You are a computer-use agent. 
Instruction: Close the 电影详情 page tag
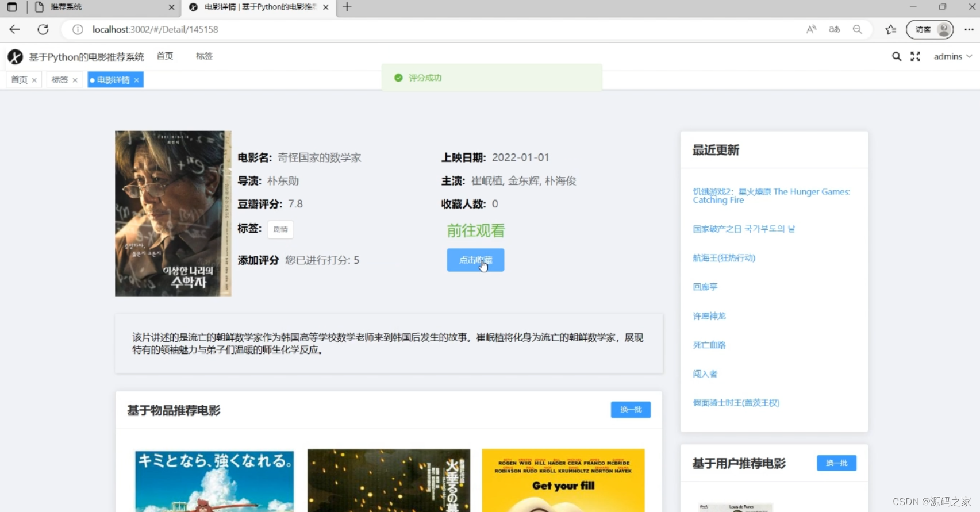click(137, 80)
